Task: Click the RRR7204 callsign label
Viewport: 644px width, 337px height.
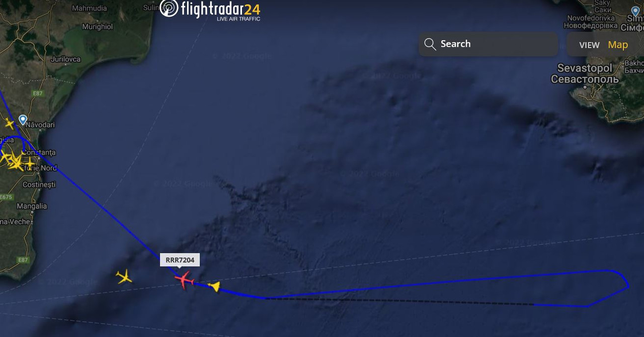Action: (180, 260)
